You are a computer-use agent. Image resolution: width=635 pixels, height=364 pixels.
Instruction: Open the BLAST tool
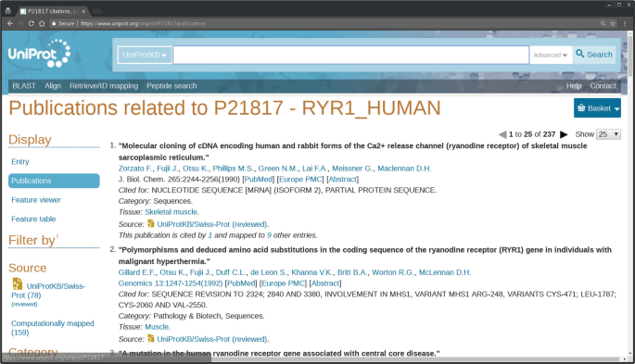(24, 86)
